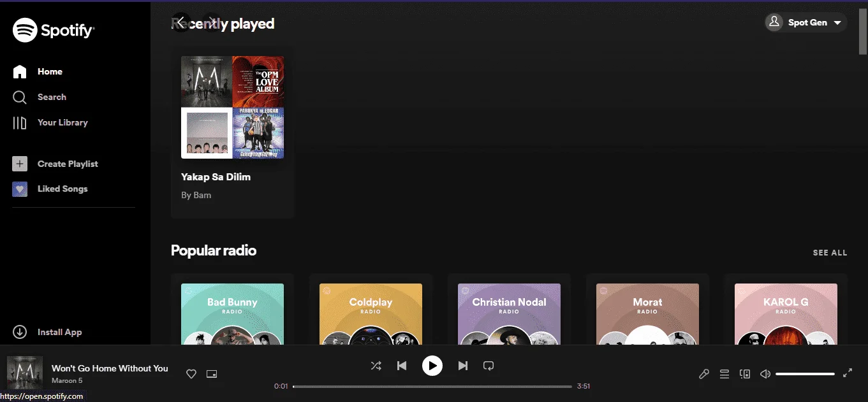Screen dimensions: 868x402
Task: Open the Popular radio heading
Action: 214,250
